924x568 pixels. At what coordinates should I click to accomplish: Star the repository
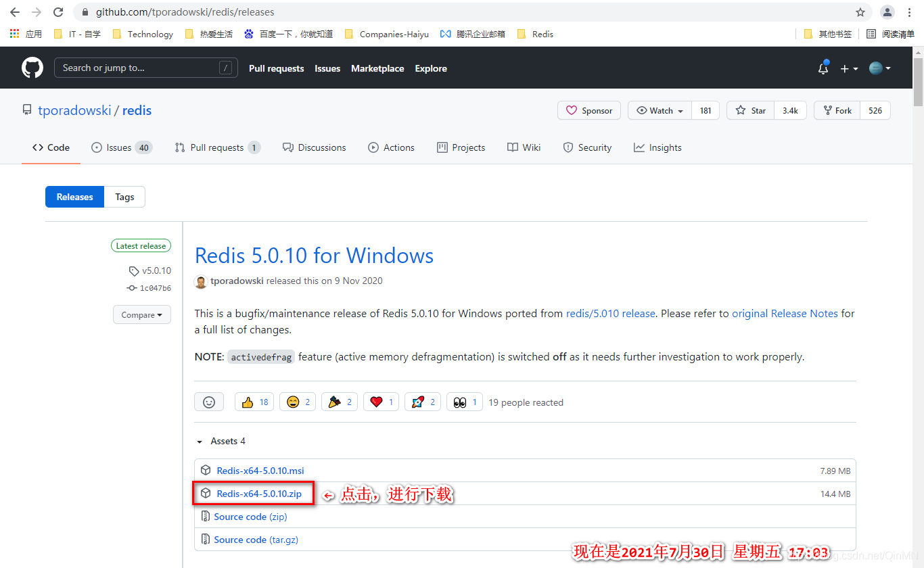point(751,110)
